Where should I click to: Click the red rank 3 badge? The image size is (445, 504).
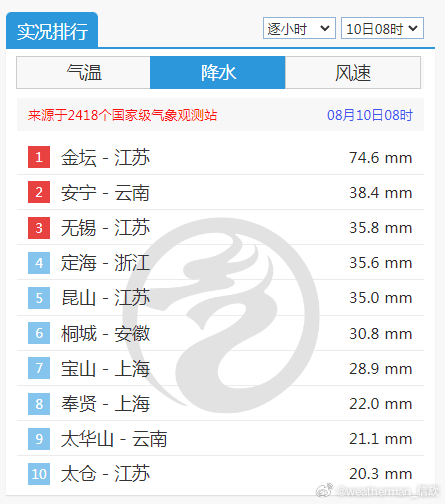pyautogui.click(x=39, y=228)
